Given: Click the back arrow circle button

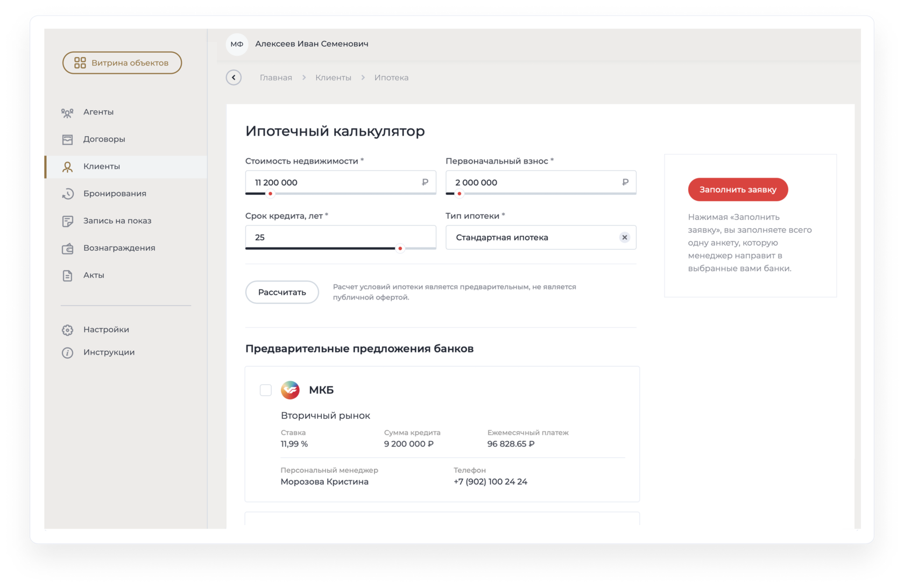Looking at the screenshot, I should pos(234,77).
